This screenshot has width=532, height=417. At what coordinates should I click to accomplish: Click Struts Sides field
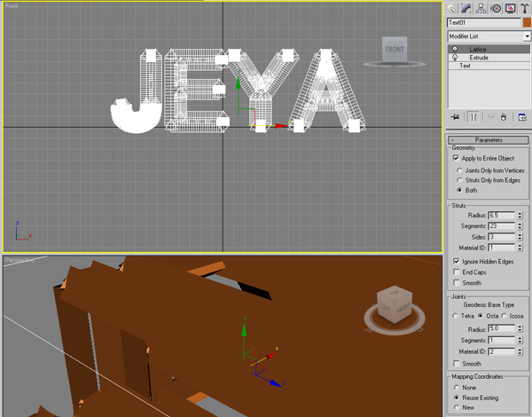coord(502,237)
